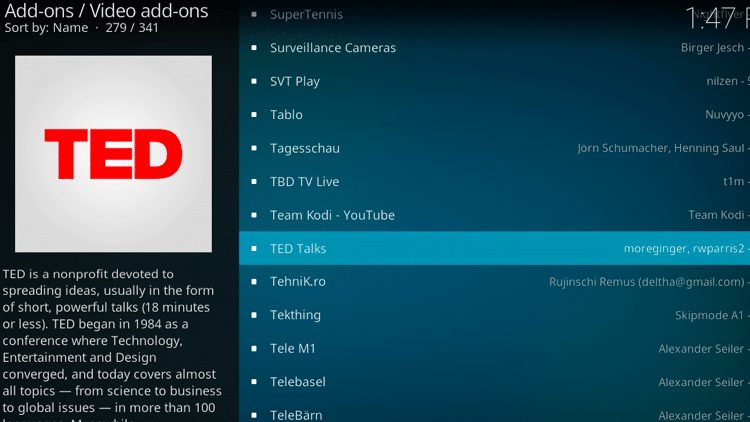750x422 pixels.
Task: Click author t1m on TBD TV row
Action: (x=734, y=182)
